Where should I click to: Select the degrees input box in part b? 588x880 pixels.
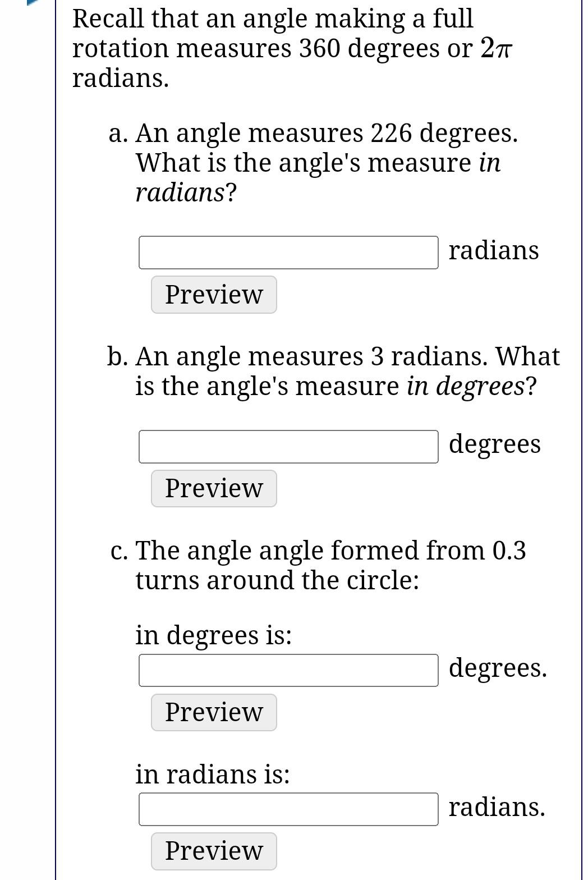[x=288, y=446]
